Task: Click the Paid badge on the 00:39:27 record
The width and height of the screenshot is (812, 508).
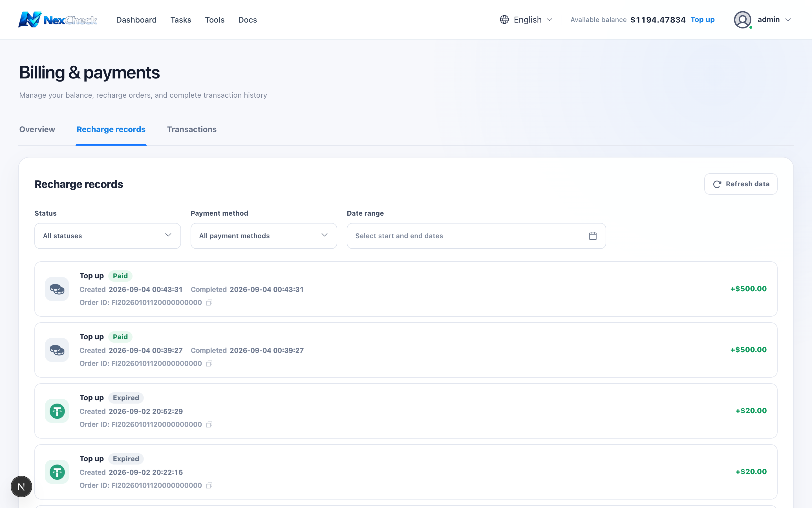Action: [120, 337]
